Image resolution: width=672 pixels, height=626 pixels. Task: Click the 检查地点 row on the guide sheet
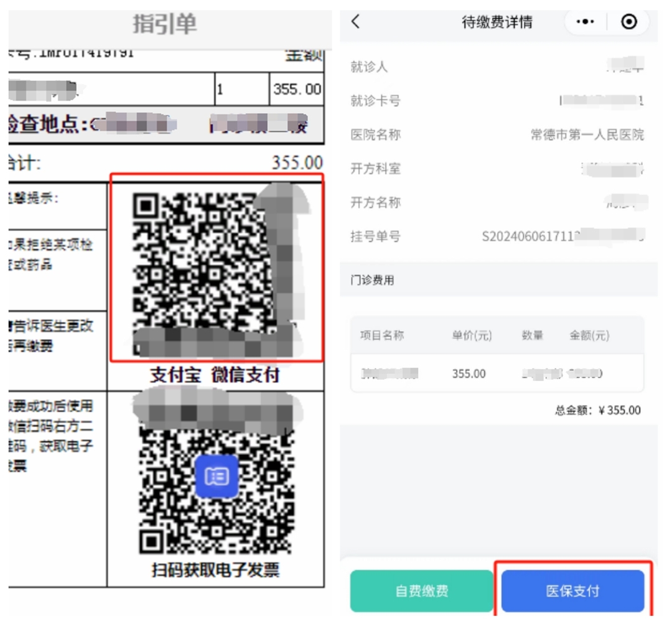tap(166, 124)
